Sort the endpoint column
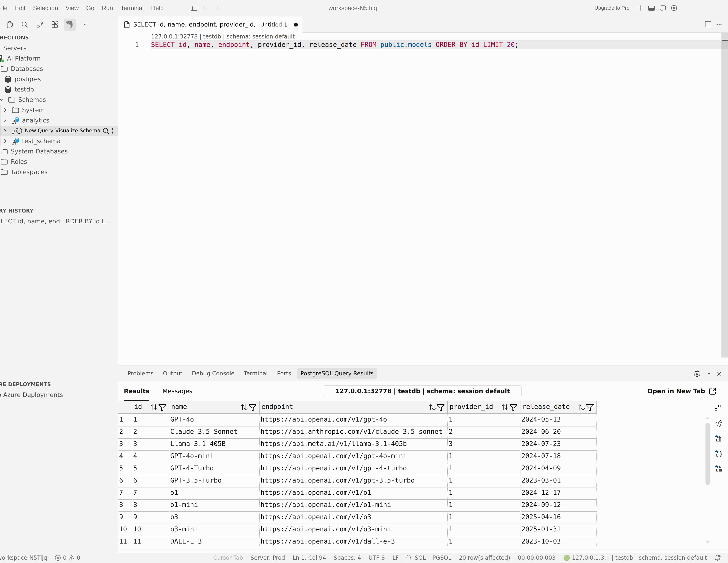 point(432,407)
